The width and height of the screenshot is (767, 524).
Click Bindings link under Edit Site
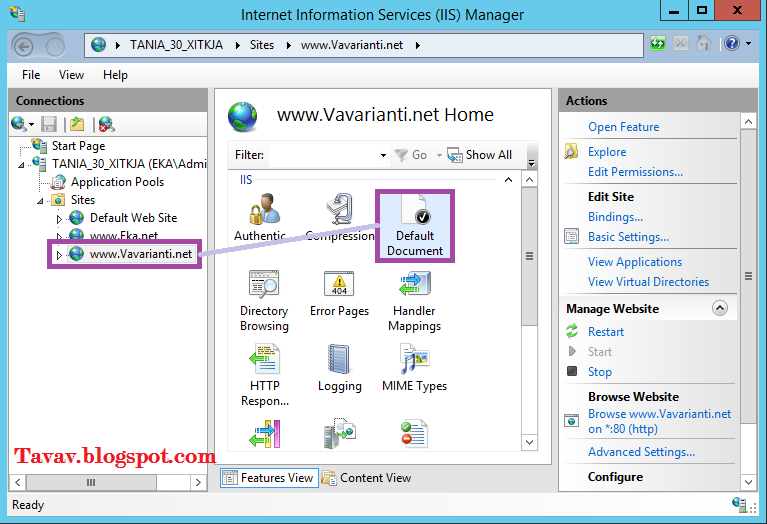[615, 217]
